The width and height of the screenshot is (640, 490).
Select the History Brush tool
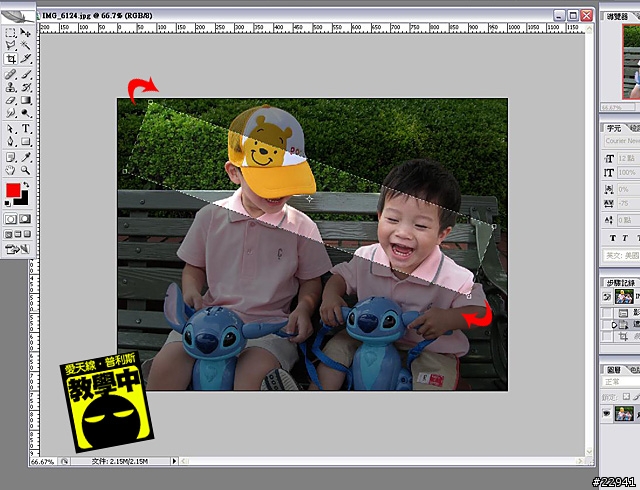[25, 87]
